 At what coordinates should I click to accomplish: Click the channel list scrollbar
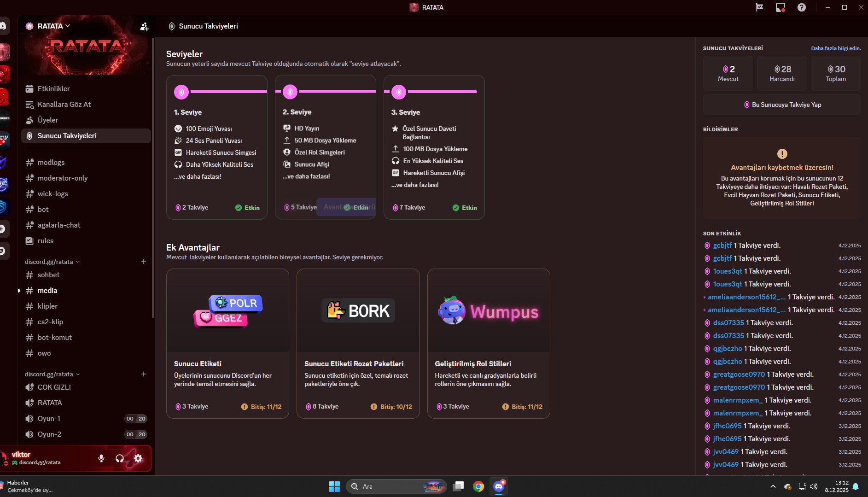(x=153, y=177)
